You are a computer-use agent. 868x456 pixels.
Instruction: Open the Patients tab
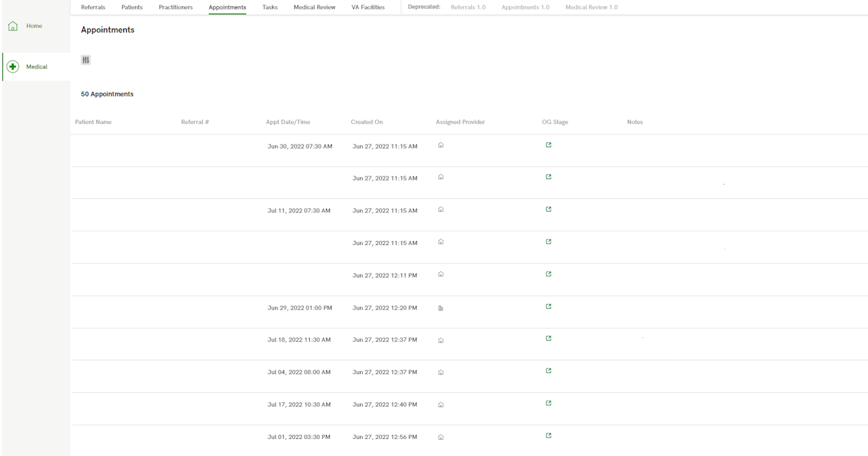(132, 7)
